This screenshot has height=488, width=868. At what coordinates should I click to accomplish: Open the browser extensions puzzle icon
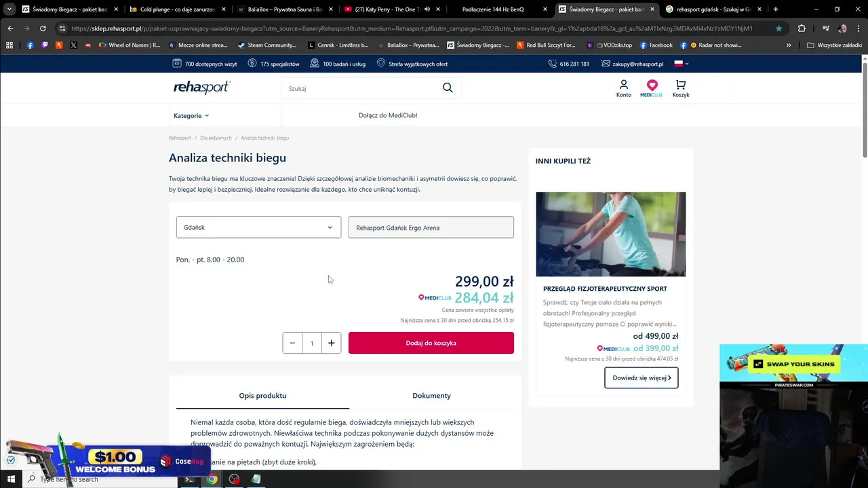pos(802,28)
